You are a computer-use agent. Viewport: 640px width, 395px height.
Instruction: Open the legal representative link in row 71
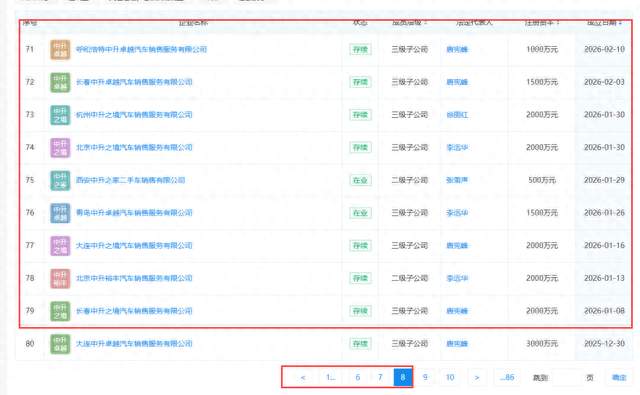(457, 49)
